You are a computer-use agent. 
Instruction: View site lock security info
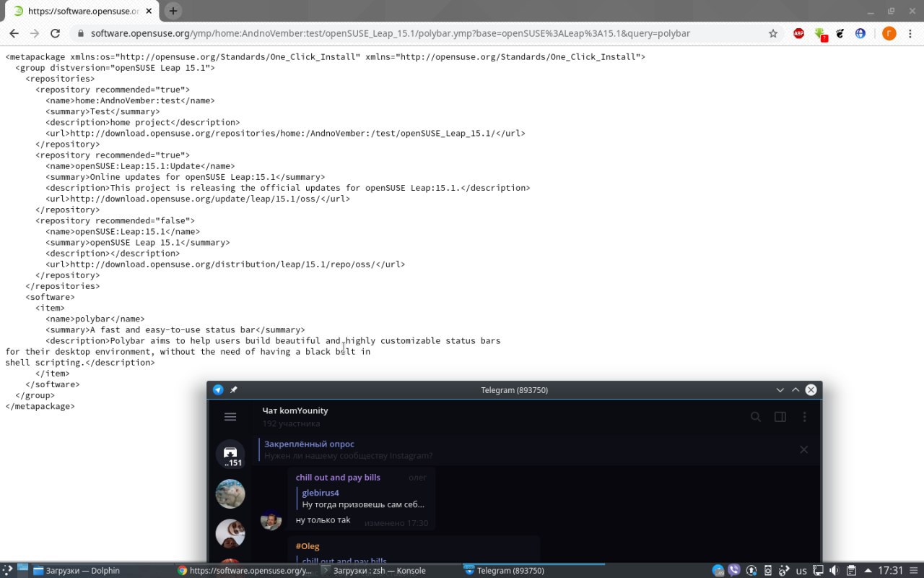coord(80,33)
